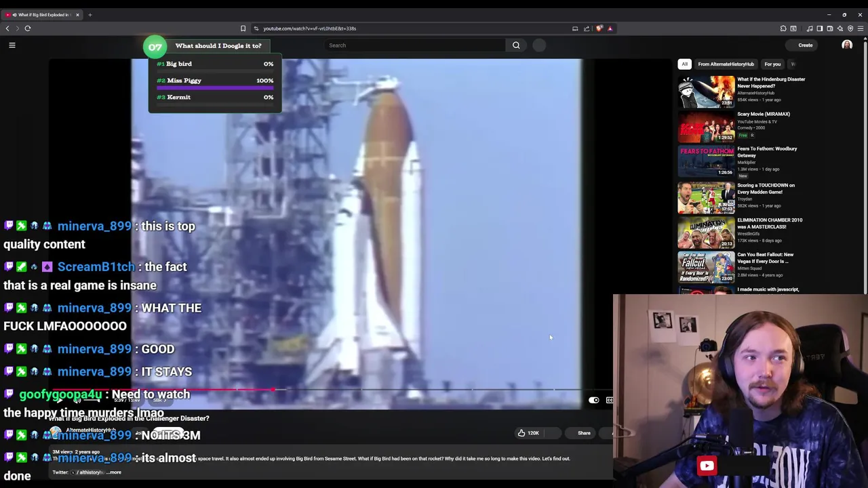Toggle the autoplay switch in player controls

coord(593,400)
